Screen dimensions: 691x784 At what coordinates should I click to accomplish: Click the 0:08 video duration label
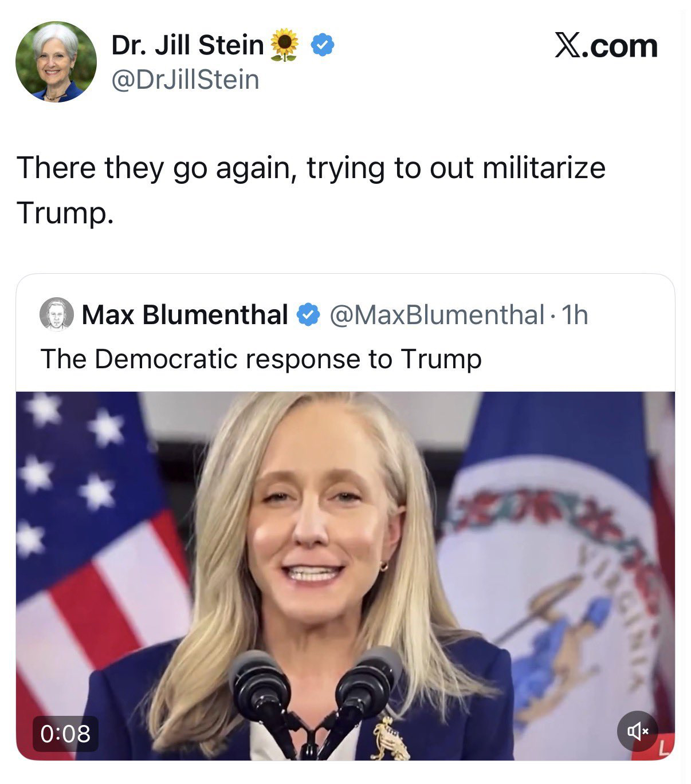click(65, 733)
